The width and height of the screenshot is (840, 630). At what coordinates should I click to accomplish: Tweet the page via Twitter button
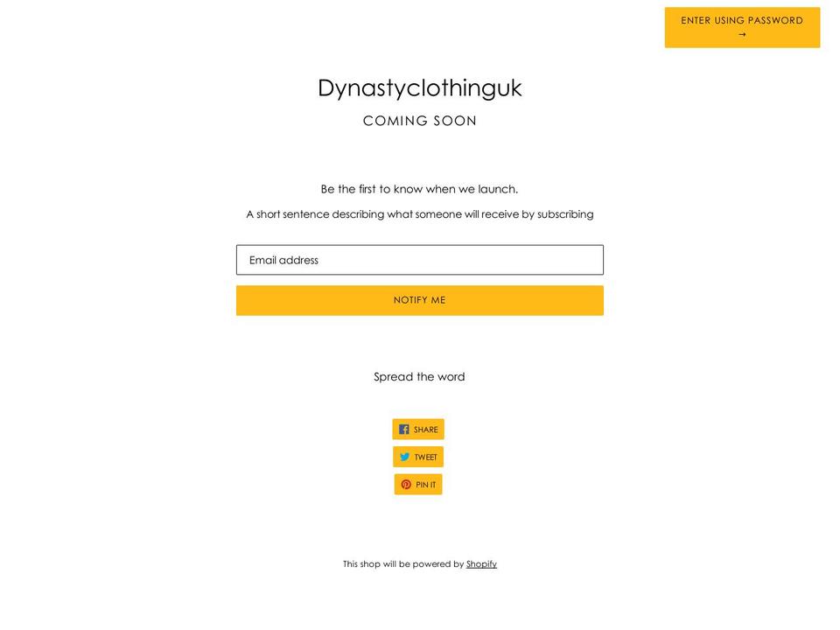coord(418,457)
